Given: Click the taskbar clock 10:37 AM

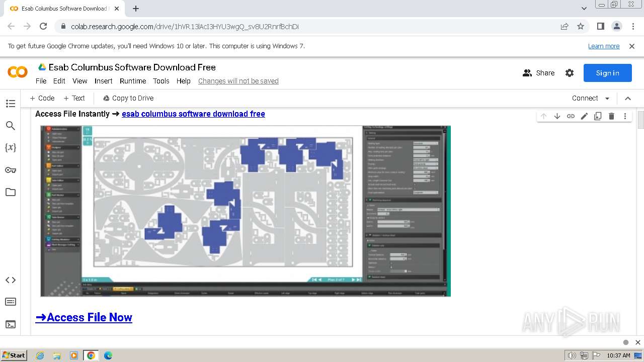Looking at the screenshot, I should click(618, 355).
